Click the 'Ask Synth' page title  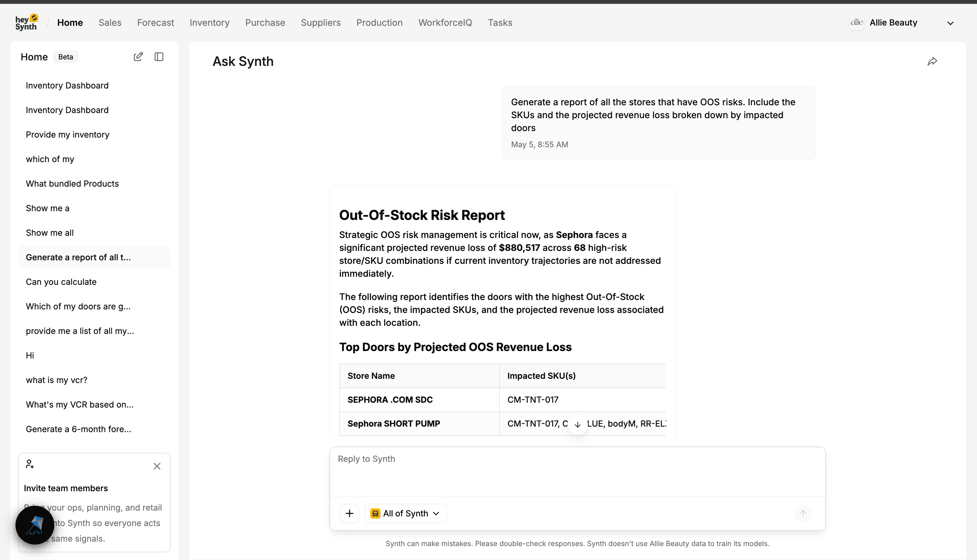pos(243,61)
